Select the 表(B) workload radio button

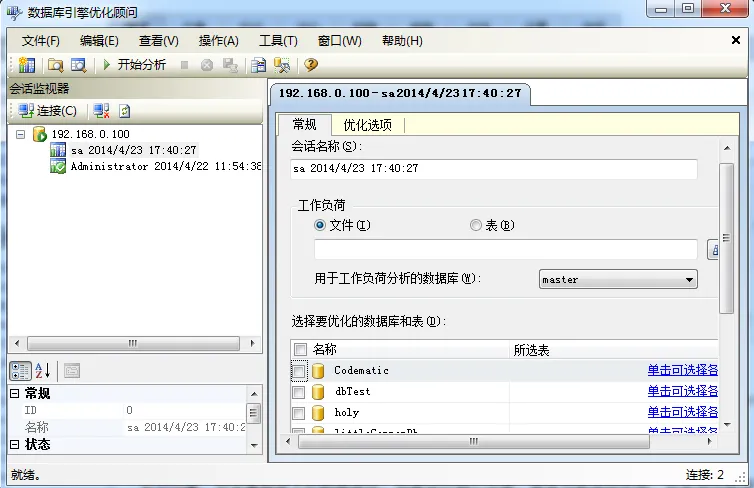coord(476,225)
